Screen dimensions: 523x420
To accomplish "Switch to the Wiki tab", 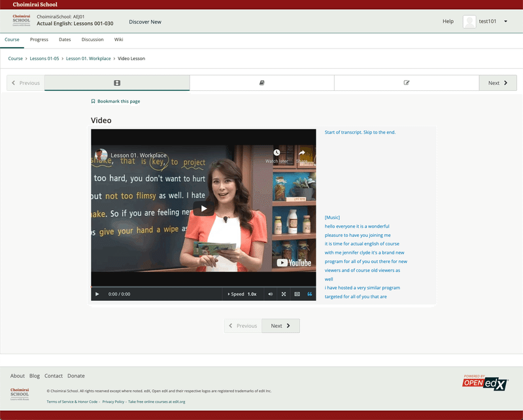I will 118,39.
